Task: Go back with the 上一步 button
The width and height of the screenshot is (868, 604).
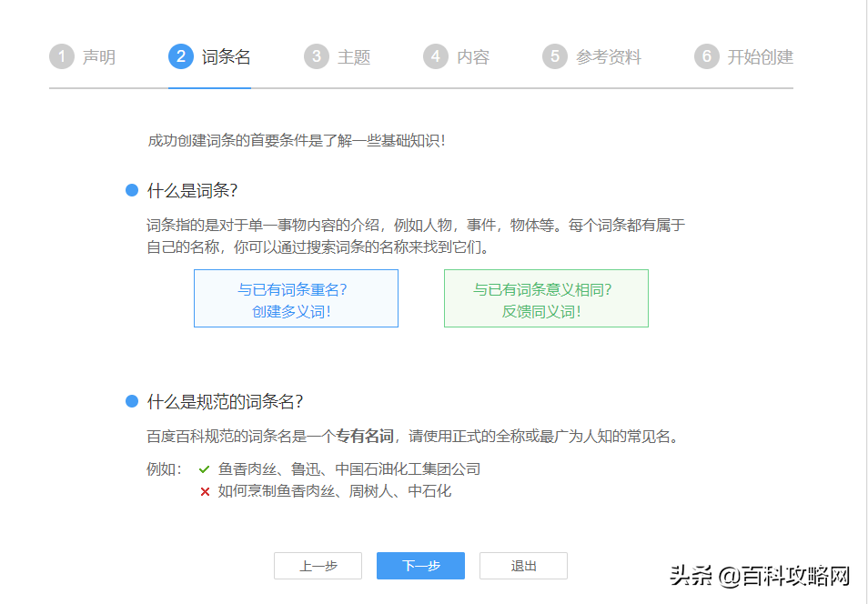Action: [x=318, y=566]
